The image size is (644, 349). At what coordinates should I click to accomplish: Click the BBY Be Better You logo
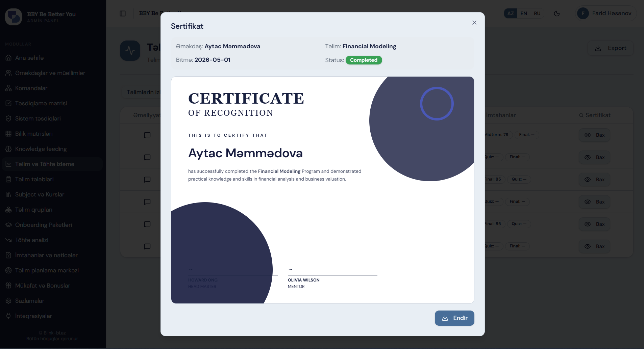pyautogui.click(x=14, y=17)
